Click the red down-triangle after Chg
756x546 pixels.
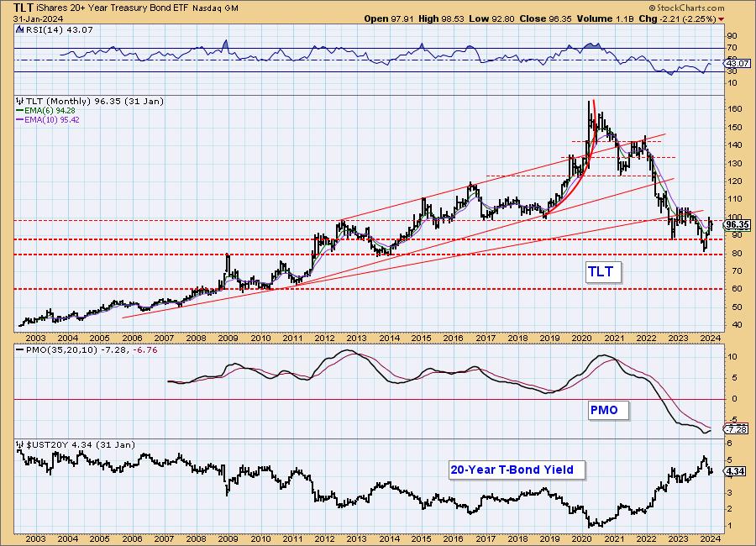722,19
